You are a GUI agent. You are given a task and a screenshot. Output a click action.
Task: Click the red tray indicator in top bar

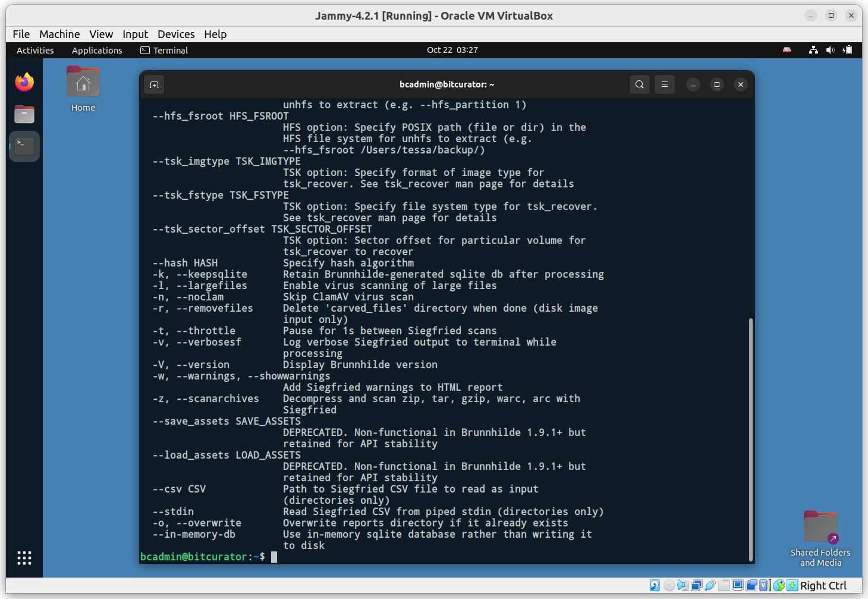pyautogui.click(x=787, y=50)
